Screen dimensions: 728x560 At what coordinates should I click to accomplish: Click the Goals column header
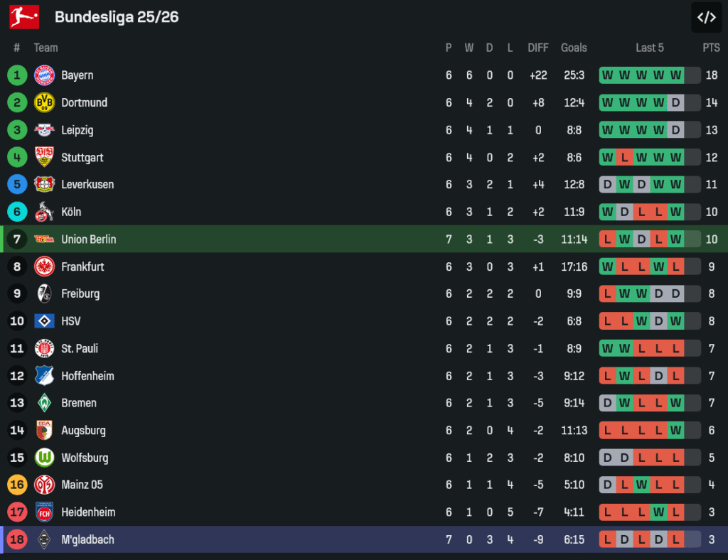point(574,48)
